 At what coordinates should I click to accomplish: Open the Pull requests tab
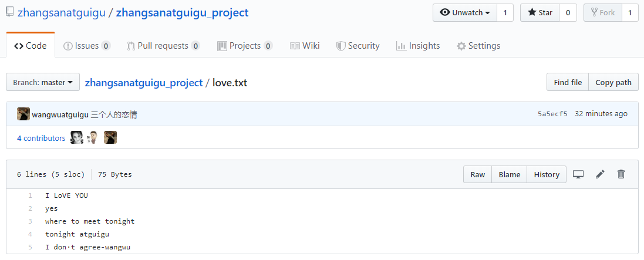pyautogui.click(x=163, y=46)
